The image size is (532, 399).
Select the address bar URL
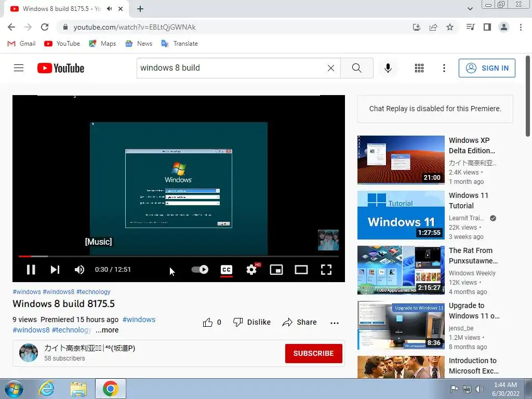tap(135, 27)
